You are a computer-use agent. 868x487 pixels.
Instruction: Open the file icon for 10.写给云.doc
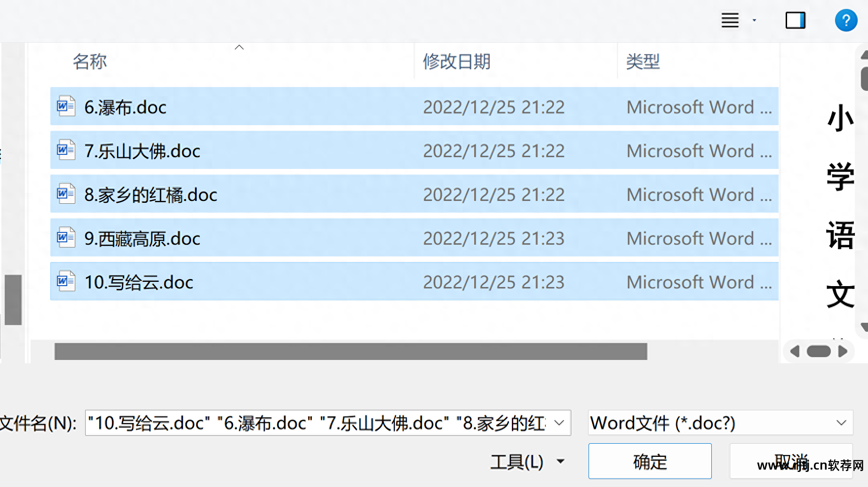[x=65, y=281]
